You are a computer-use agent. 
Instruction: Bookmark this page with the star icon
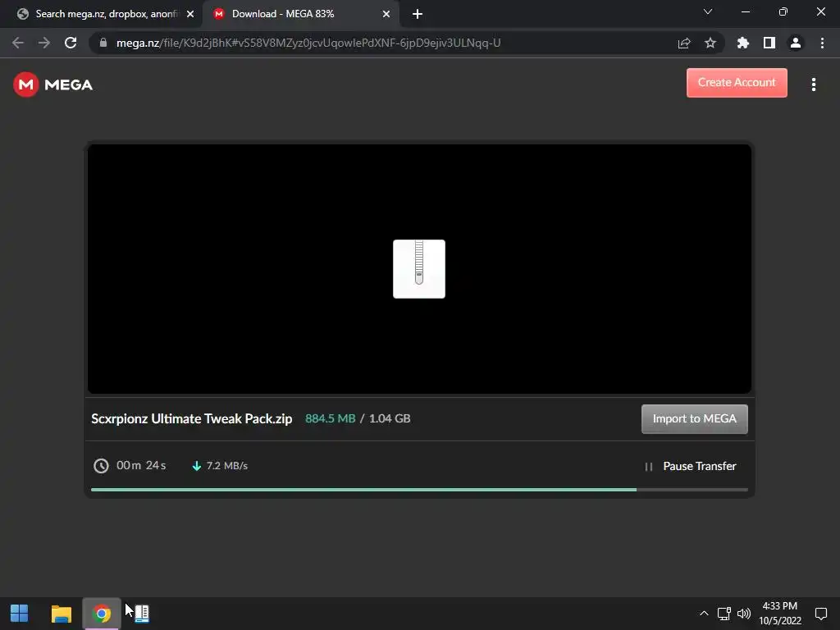tap(710, 43)
